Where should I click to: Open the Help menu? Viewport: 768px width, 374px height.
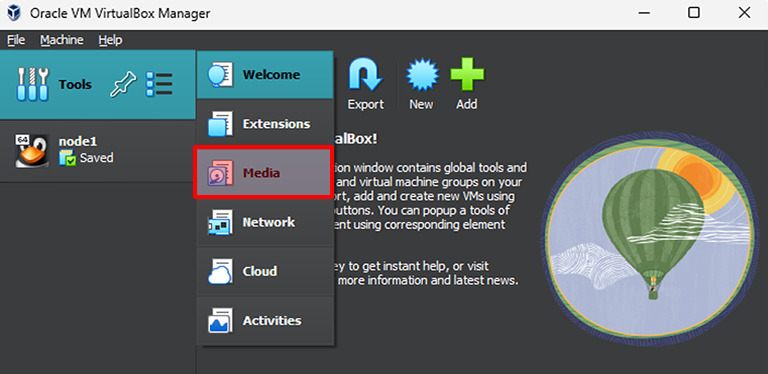pyautogui.click(x=110, y=40)
